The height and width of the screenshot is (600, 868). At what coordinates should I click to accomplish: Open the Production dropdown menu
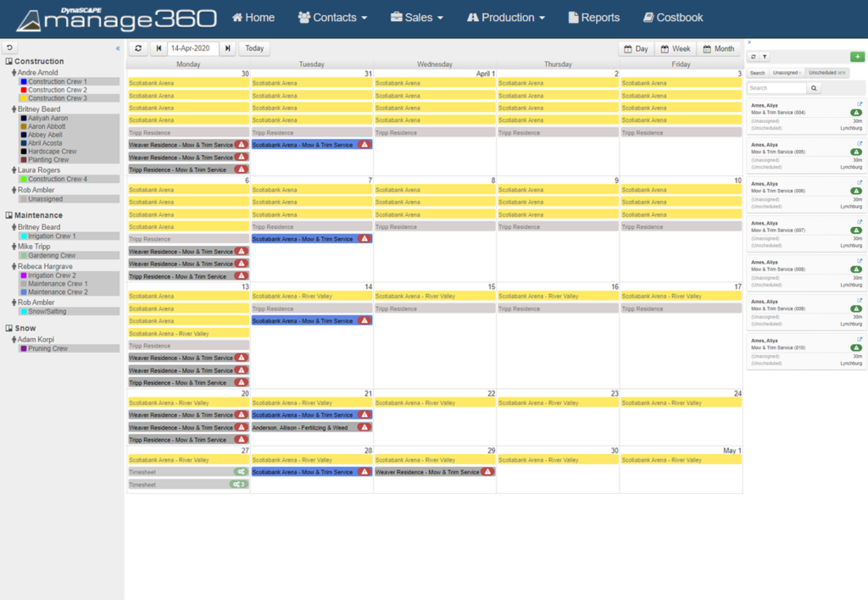pos(505,16)
